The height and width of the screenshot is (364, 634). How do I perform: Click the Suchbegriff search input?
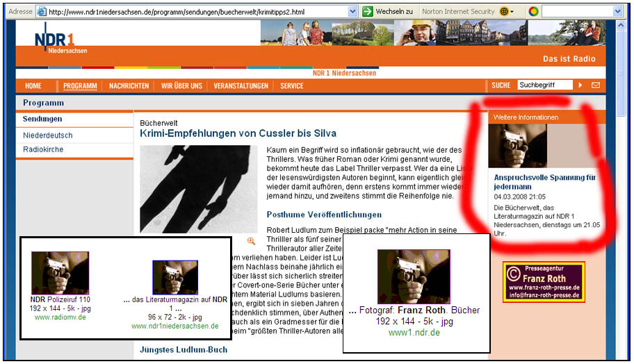click(545, 85)
